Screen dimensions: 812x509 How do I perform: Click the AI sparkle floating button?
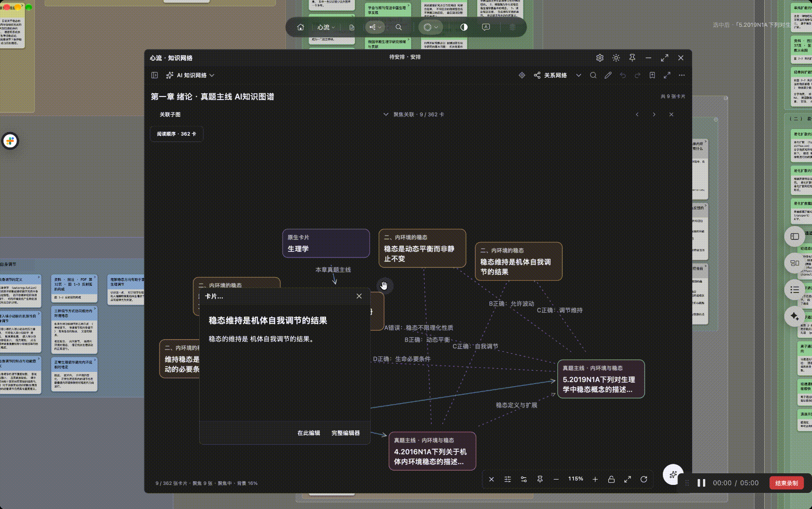click(673, 475)
